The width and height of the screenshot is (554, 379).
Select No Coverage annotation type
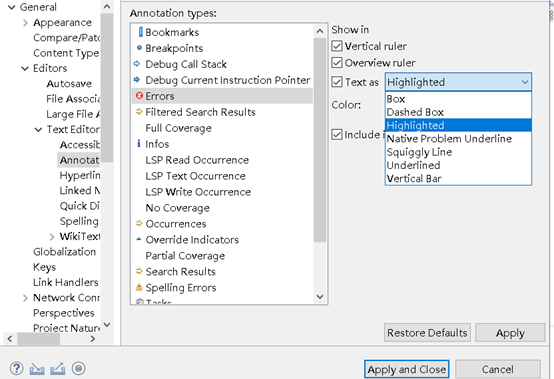click(177, 208)
